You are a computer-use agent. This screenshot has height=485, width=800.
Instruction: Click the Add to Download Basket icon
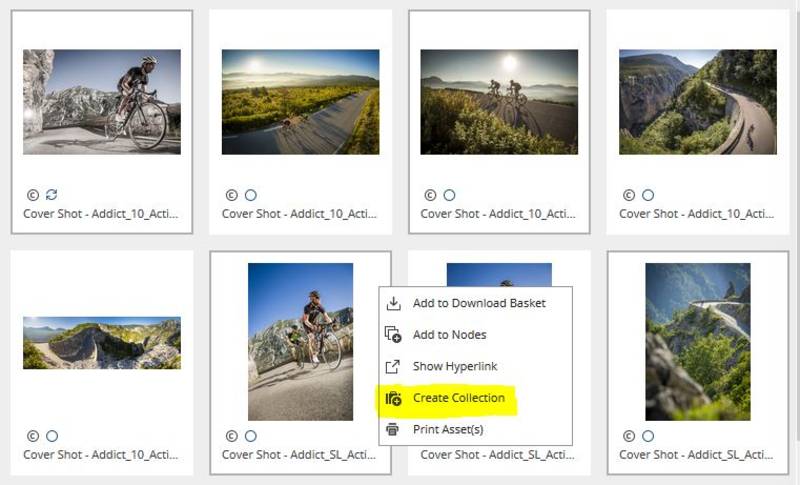pos(393,303)
